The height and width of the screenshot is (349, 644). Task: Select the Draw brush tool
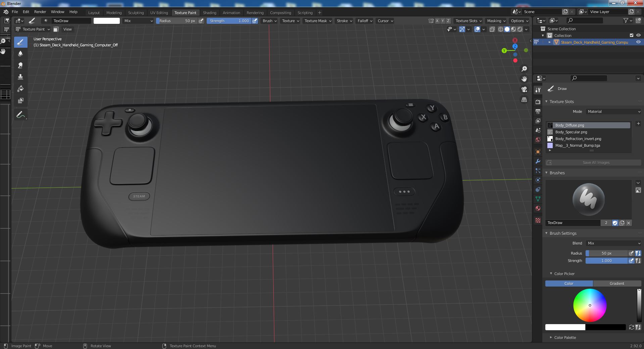click(x=20, y=42)
